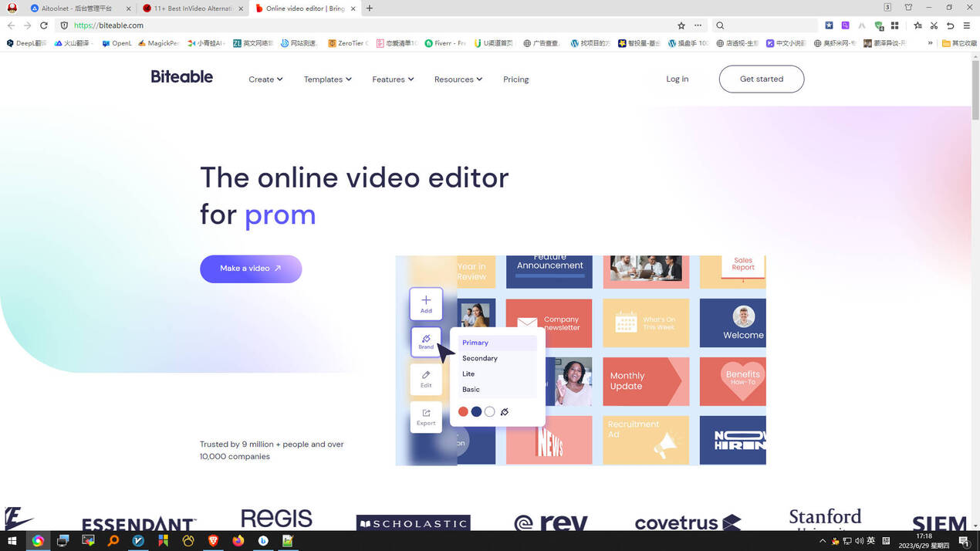980x551 pixels.
Task: Open the Features dropdown menu
Action: click(x=393, y=79)
